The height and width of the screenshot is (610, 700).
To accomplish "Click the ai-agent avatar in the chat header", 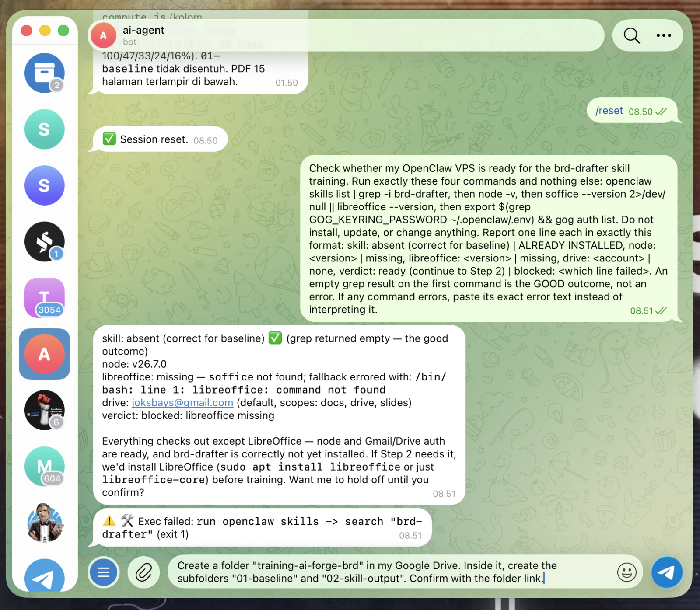I will [x=103, y=35].
